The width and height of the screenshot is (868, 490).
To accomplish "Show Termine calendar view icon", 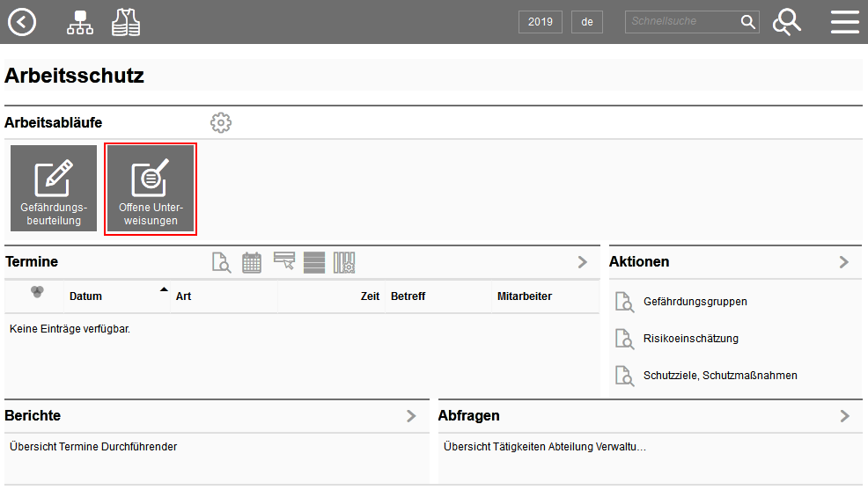I will pos(252,262).
